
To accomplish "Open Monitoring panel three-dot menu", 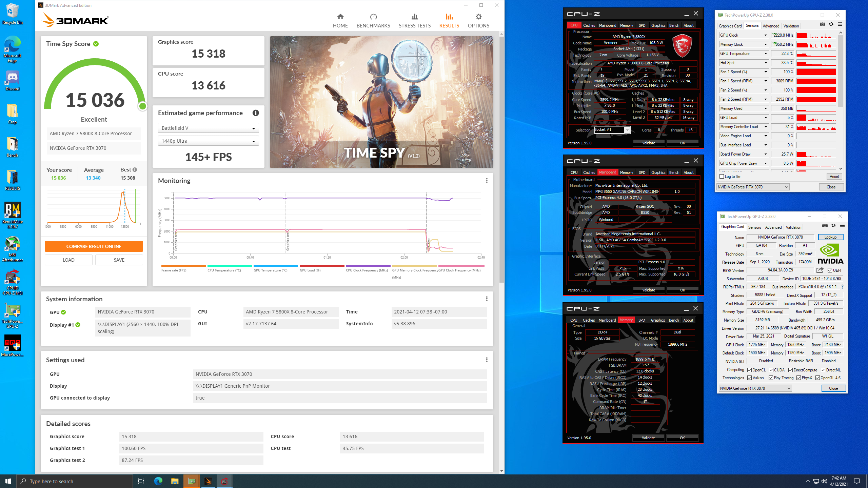I will tap(487, 181).
